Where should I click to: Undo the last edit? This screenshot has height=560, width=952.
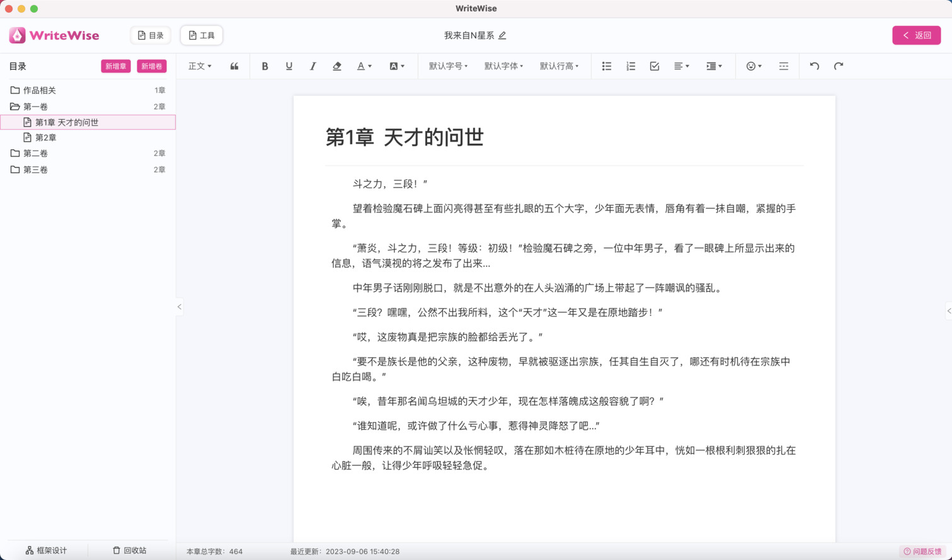pyautogui.click(x=813, y=66)
